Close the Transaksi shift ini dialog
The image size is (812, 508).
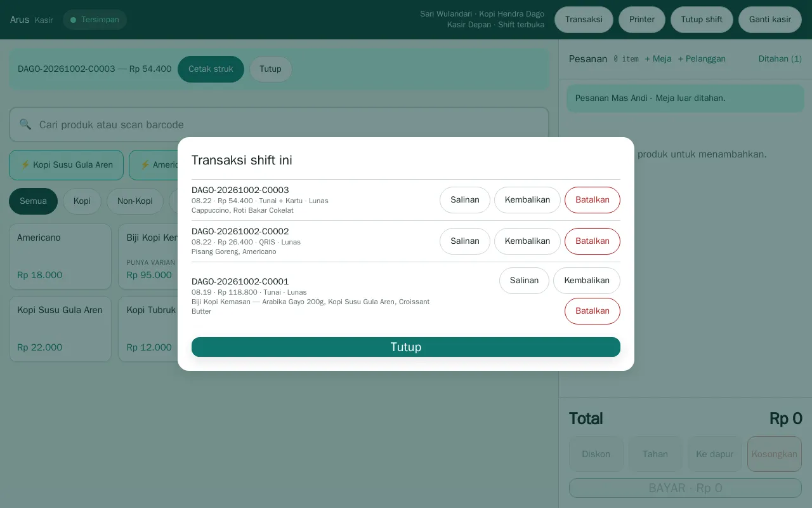406,347
